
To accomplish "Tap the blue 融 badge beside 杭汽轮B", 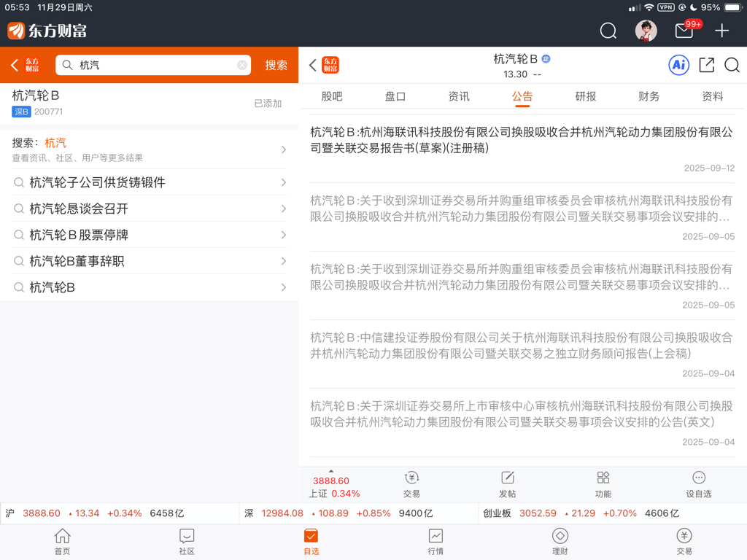I will [x=546, y=58].
